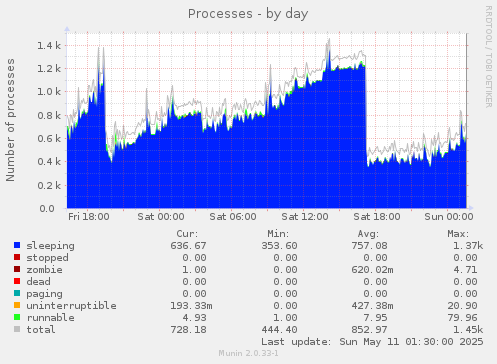Click the '0.8 k' y-axis label
Screen dimensions: 497x364
pos(49,115)
